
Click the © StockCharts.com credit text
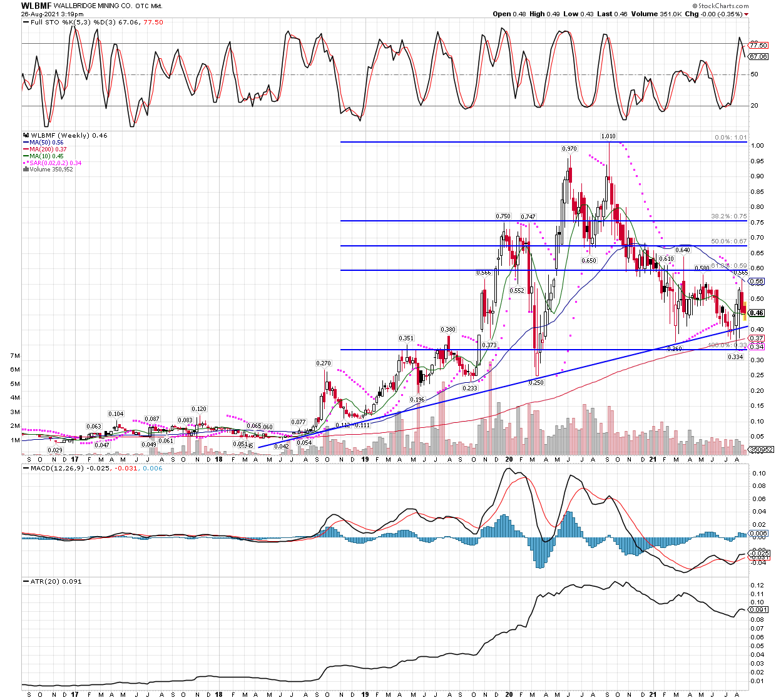[x=720, y=6]
